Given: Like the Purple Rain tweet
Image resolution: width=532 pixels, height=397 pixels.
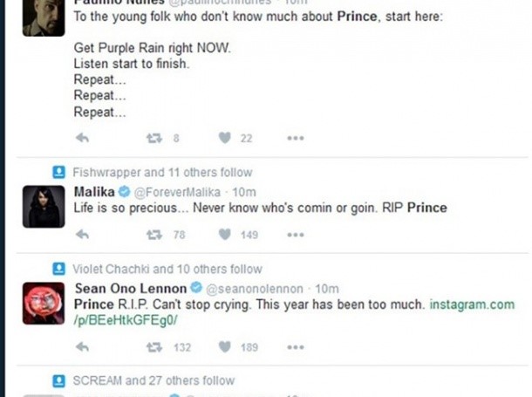Looking at the screenshot, I should pos(224,138).
